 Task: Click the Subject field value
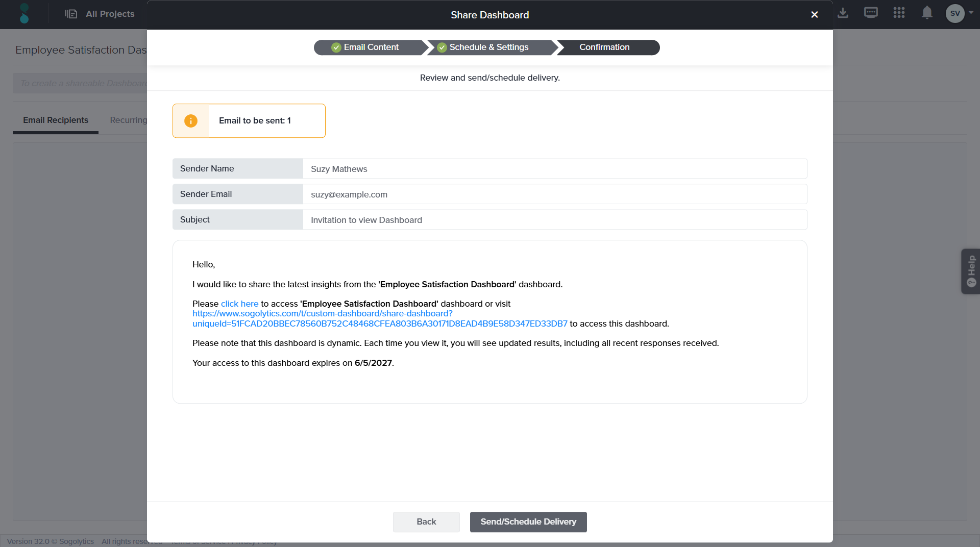click(x=366, y=220)
